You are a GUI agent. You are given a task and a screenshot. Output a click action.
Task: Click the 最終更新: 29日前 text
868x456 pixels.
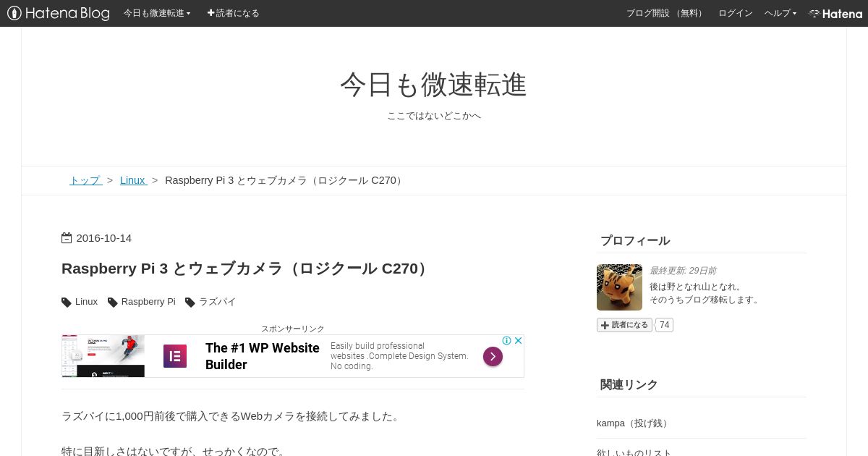(683, 271)
